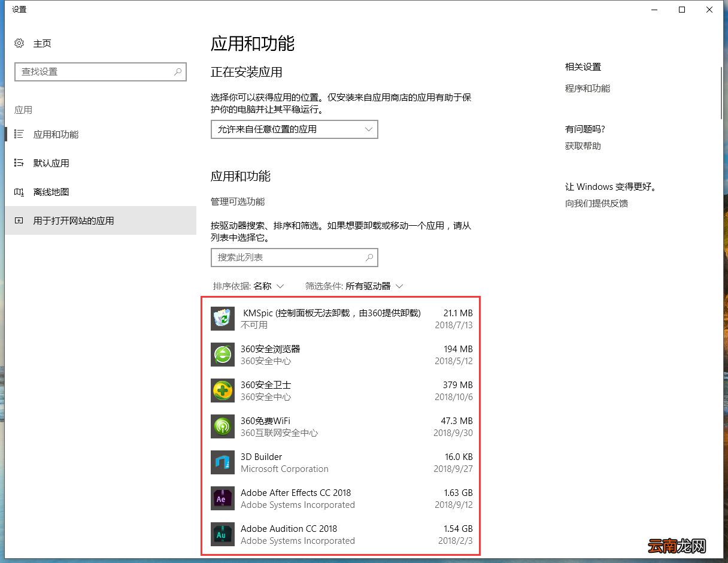Screen dimensions: 728x563
Task: Click the 2018/7/13 install date
Action: click(x=454, y=325)
